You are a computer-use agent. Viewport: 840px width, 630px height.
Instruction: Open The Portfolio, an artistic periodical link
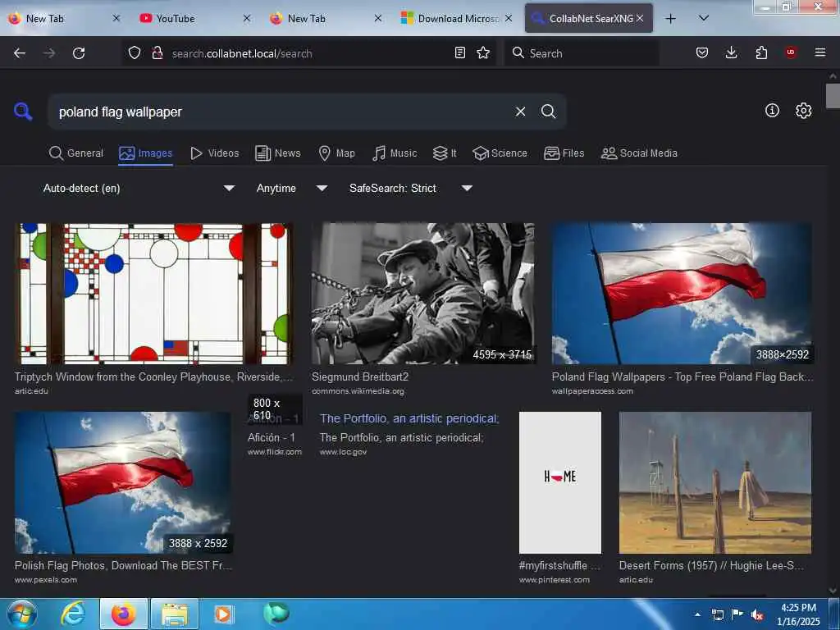click(x=410, y=418)
